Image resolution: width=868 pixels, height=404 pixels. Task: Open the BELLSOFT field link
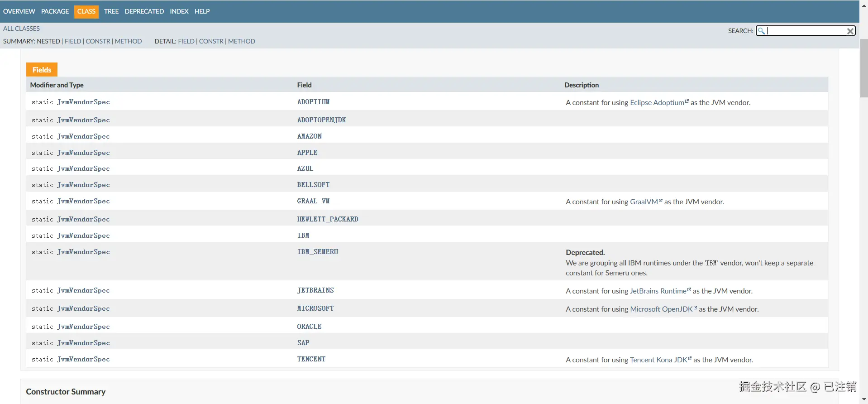(x=313, y=185)
